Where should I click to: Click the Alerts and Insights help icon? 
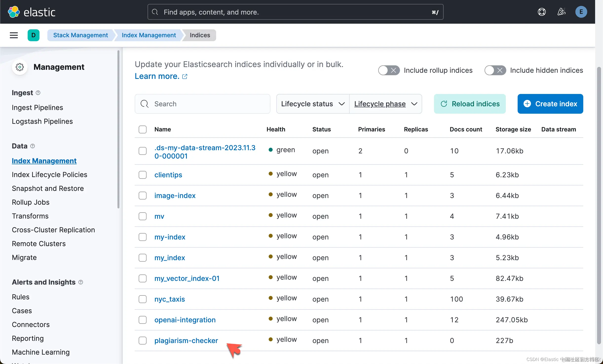(81, 282)
